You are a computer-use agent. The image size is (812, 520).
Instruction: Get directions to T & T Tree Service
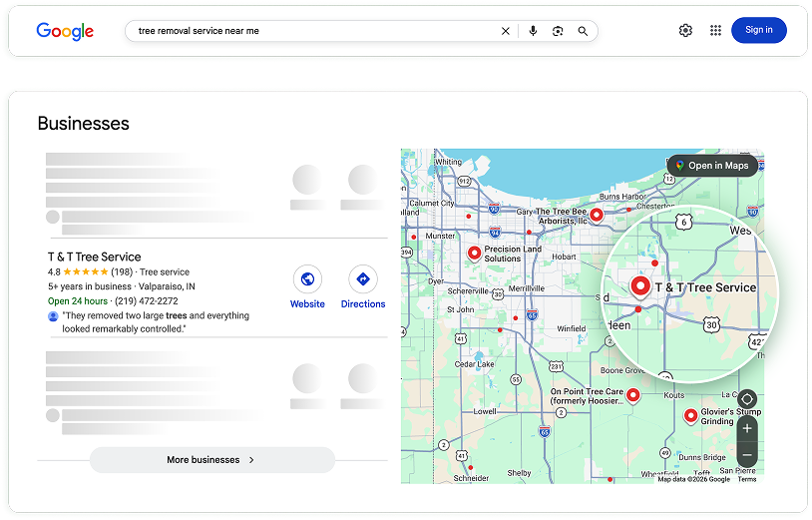point(362,279)
